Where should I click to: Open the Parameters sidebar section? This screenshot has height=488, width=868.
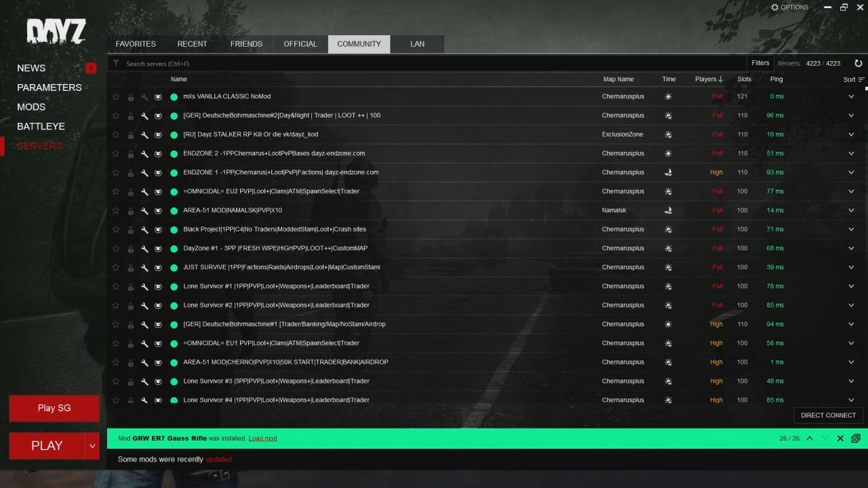[49, 87]
